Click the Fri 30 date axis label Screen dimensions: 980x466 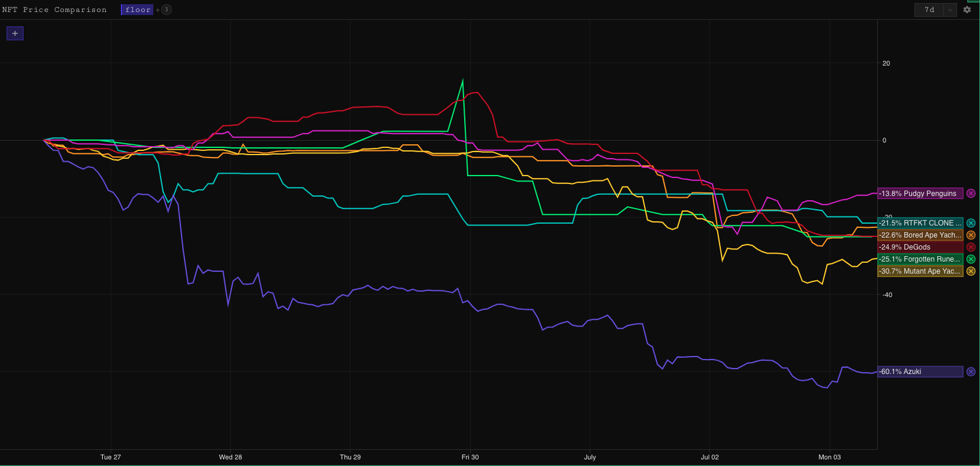tap(470, 457)
